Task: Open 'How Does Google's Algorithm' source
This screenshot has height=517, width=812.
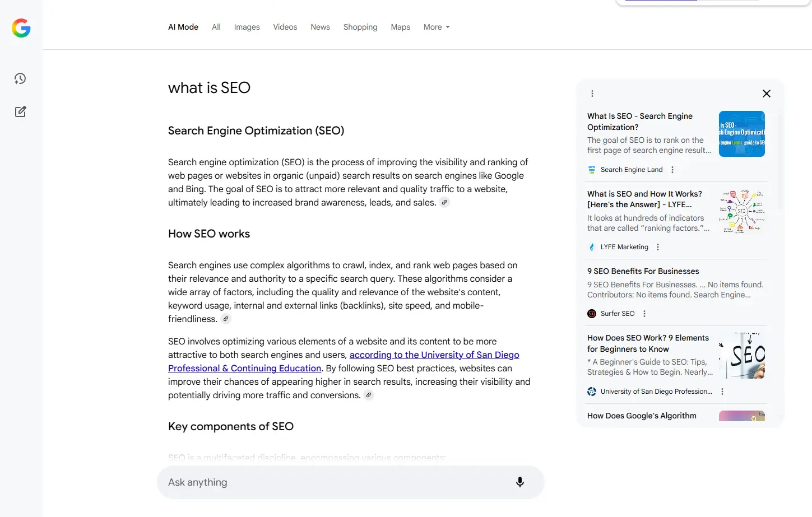Action: (x=642, y=416)
